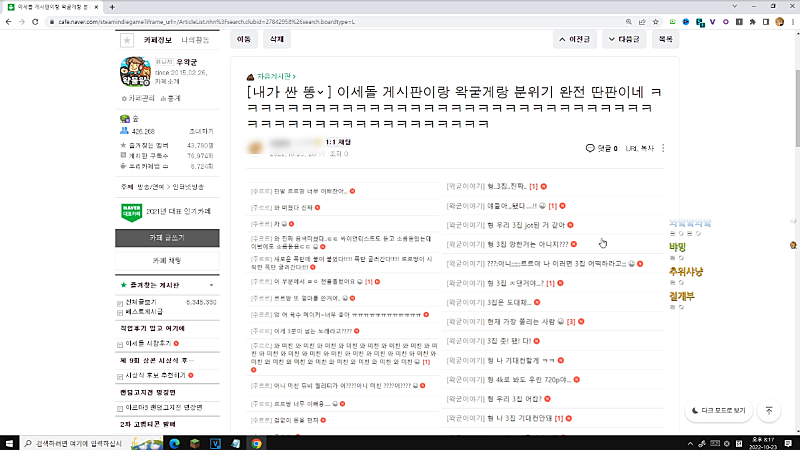The height and width of the screenshot is (450, 800).
Task: Click the cafe favorite star icon
Action: coord(127,41)
